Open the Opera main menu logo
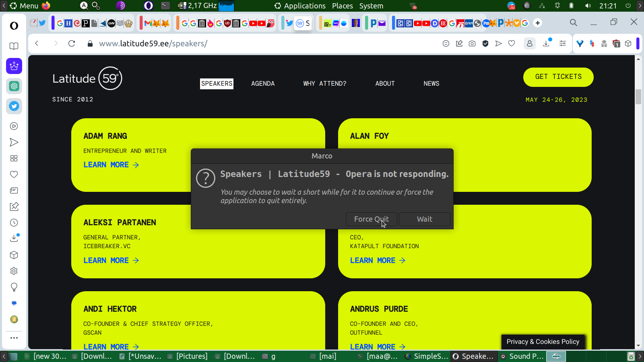 click(14, 26)
